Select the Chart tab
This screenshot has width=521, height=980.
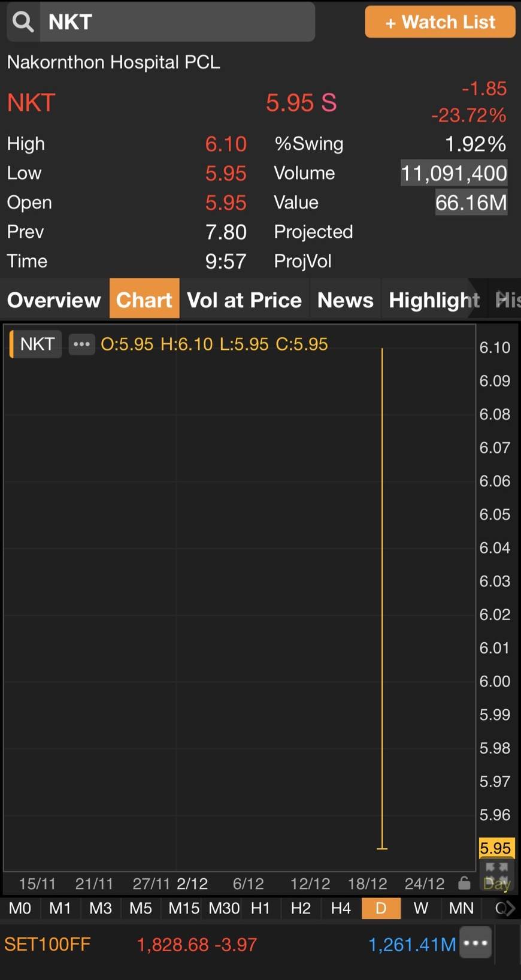144,298
